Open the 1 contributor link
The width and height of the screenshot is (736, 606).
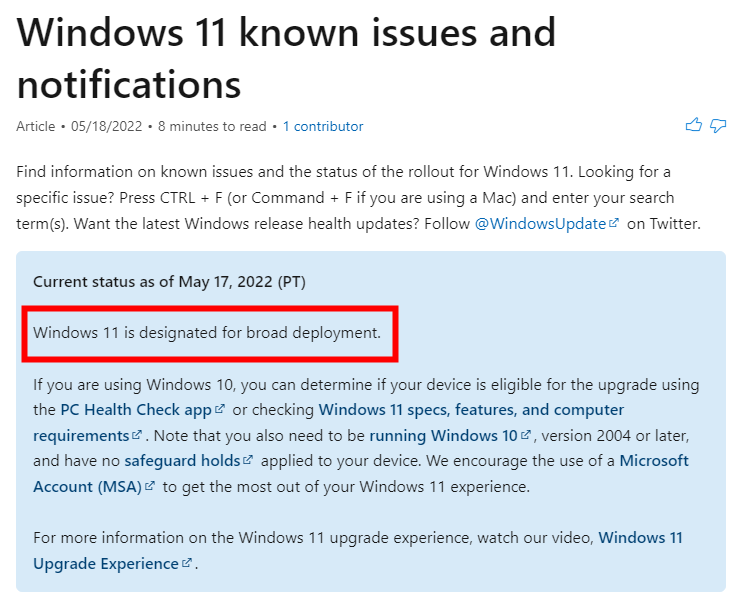323,126
